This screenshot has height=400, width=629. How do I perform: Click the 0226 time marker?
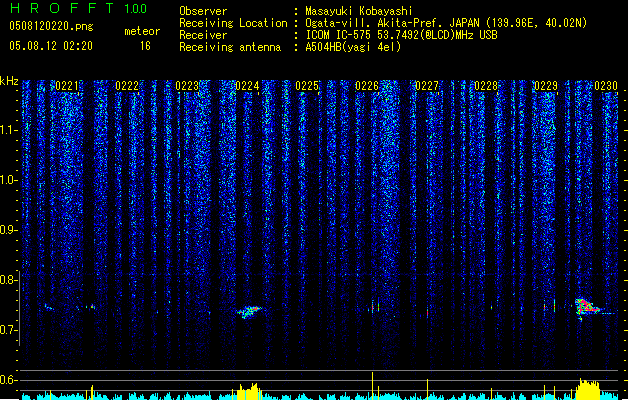(367, 86)
